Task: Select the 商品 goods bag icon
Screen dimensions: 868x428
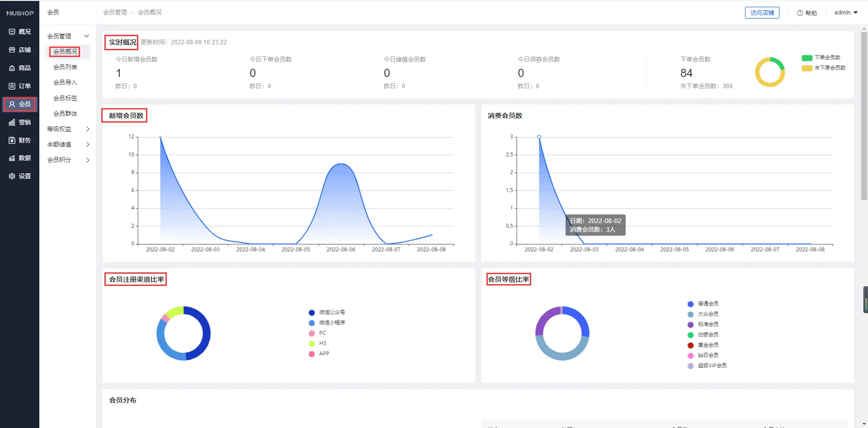Action: point(12,68)
